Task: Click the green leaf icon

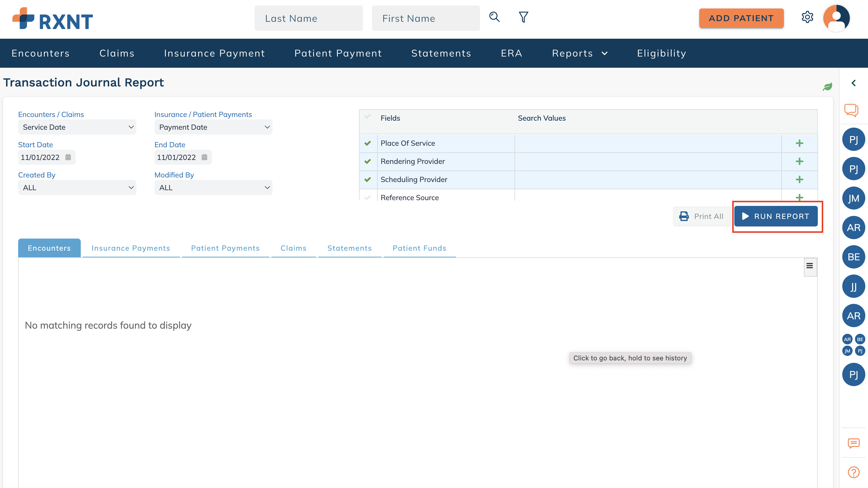Action: coord(827,87)
